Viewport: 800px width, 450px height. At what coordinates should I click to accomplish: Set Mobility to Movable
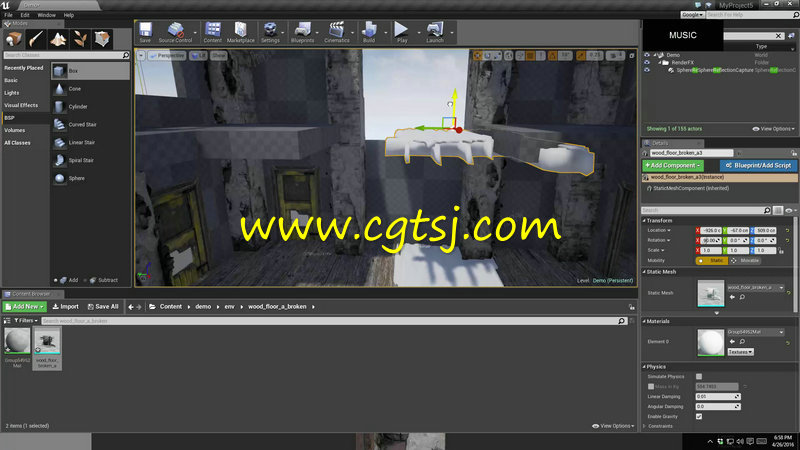(745, 261)
